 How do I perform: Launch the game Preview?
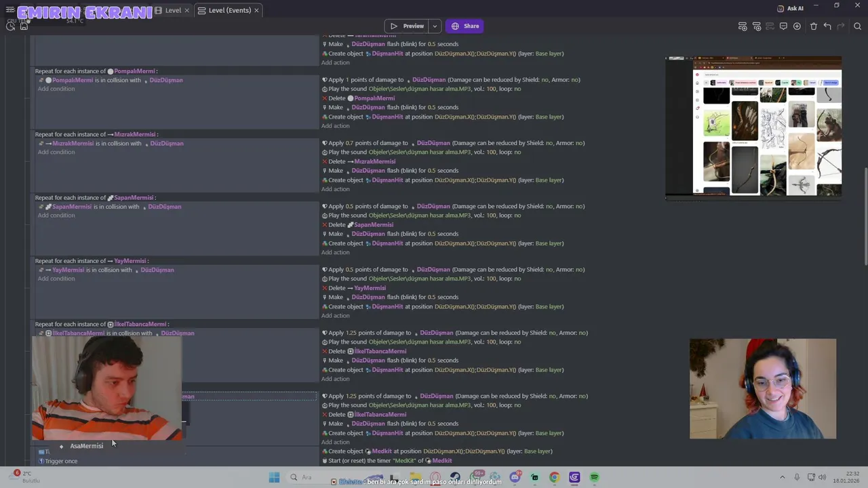click(x=407, y=26)
